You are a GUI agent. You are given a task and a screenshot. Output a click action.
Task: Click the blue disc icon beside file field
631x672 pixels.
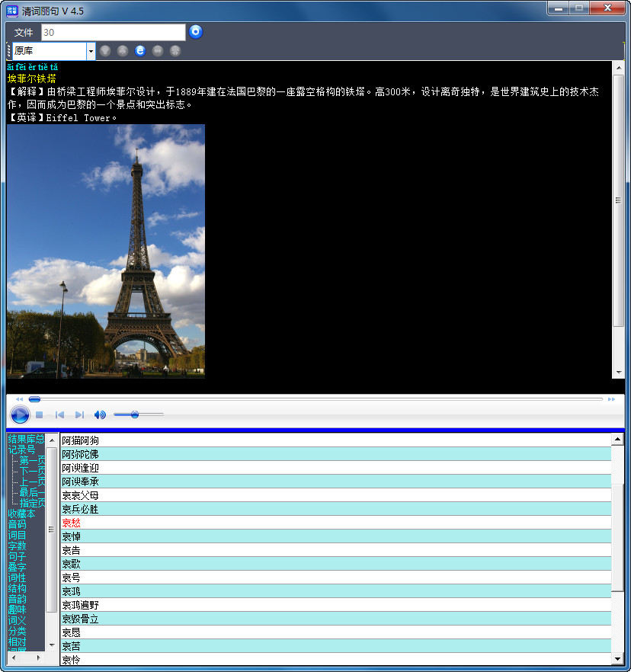coord(196,32)
